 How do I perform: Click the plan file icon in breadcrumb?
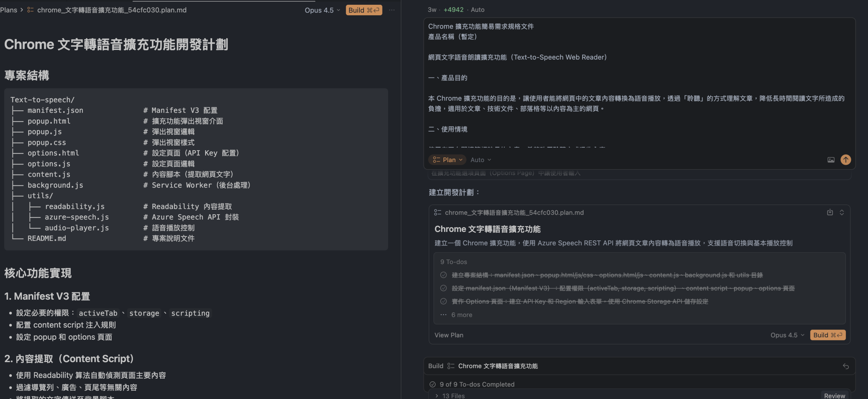pyautogui.click(x=31, y=10)
